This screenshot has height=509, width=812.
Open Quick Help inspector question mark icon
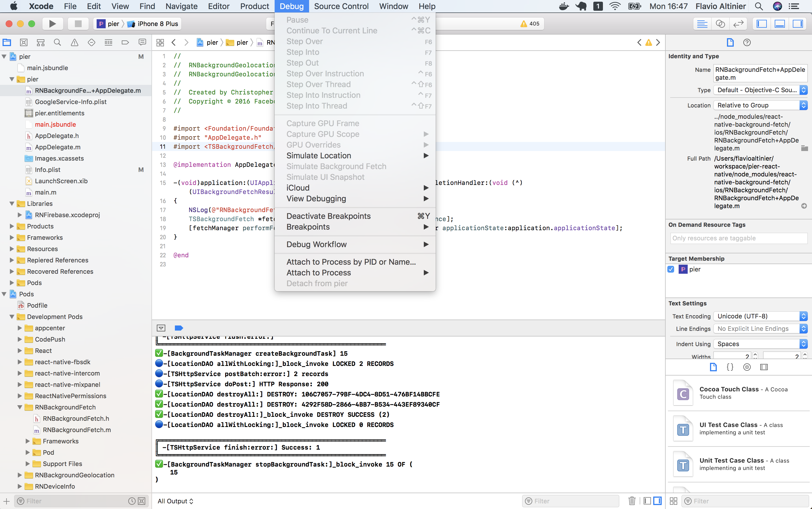(747, 42)
